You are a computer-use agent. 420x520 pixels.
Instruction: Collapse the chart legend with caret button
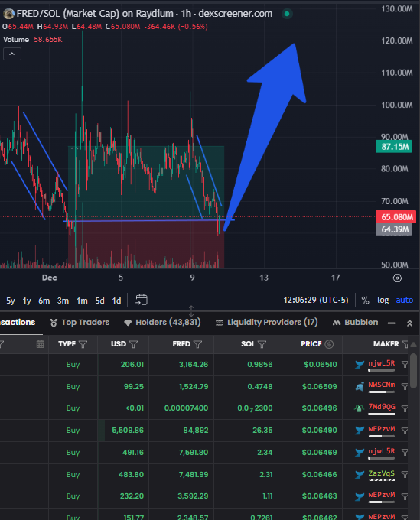click(12, 54)
